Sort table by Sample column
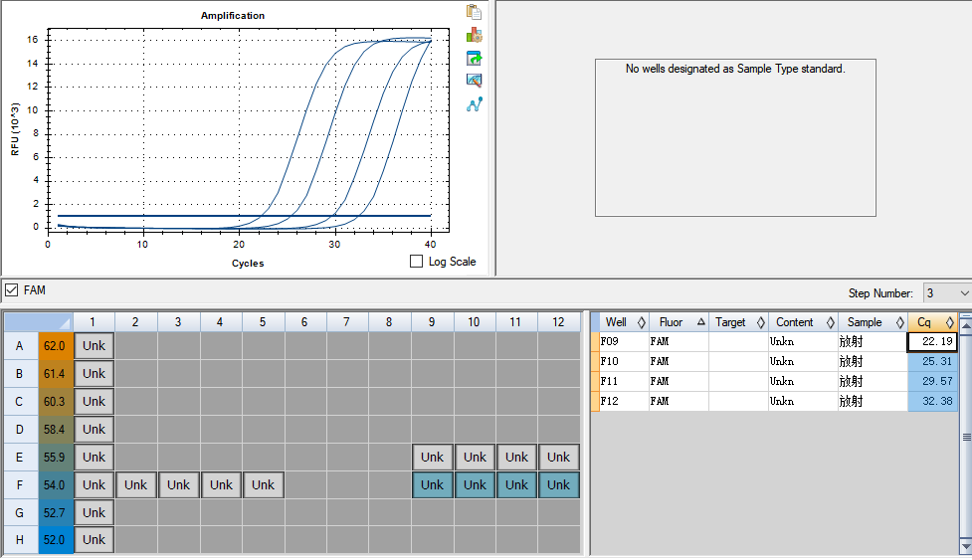Image resolution: width=972 pixels, height=560 pixels. (874, 322)
